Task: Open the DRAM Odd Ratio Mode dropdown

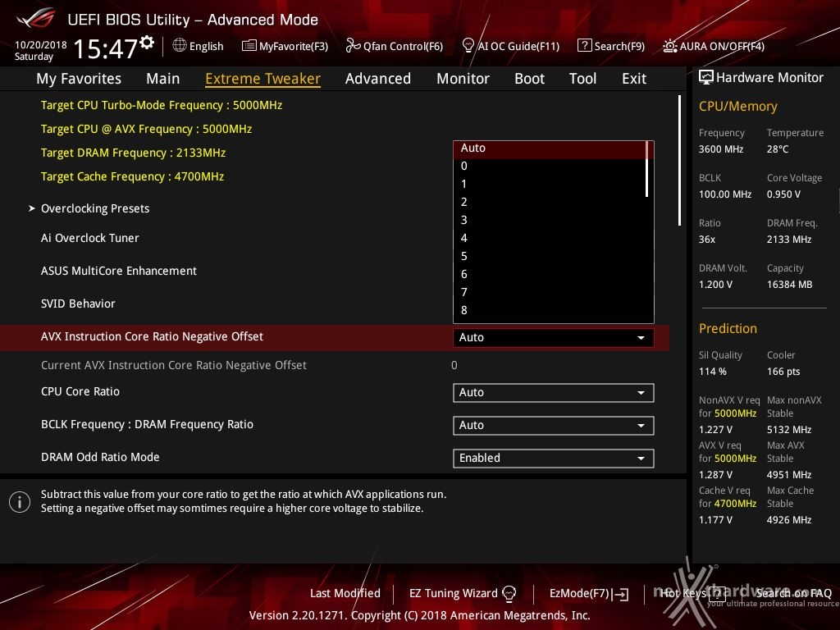Action: (554, 458)
